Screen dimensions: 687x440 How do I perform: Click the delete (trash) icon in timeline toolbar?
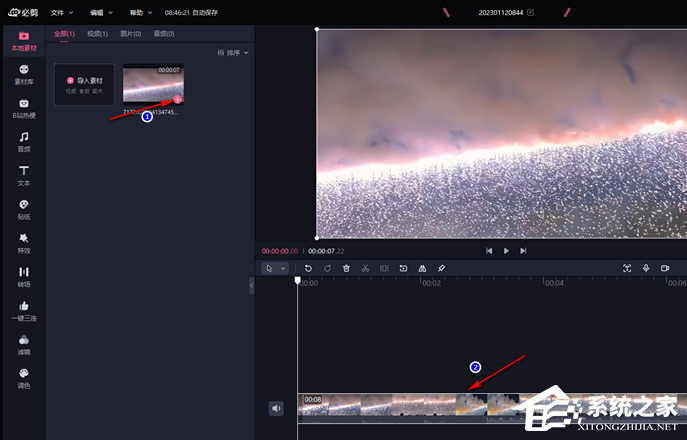[x=346, y=268]
